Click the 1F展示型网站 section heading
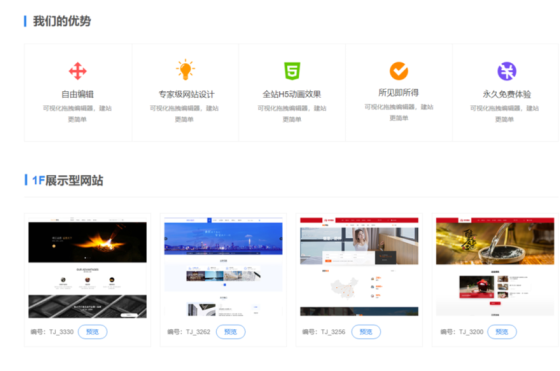This screenshot has height=371, width=560. point(68,180)
